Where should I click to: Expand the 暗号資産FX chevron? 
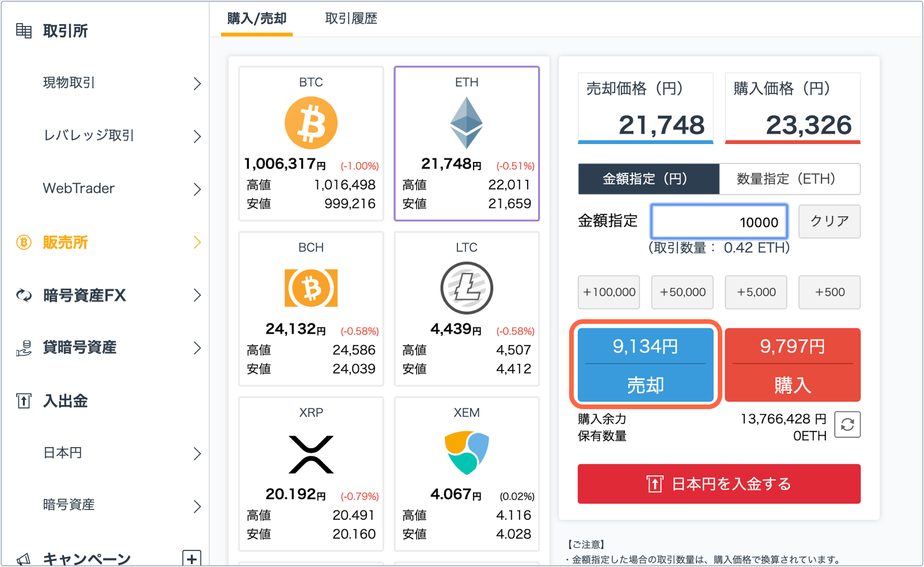click(x=197, y=296)
